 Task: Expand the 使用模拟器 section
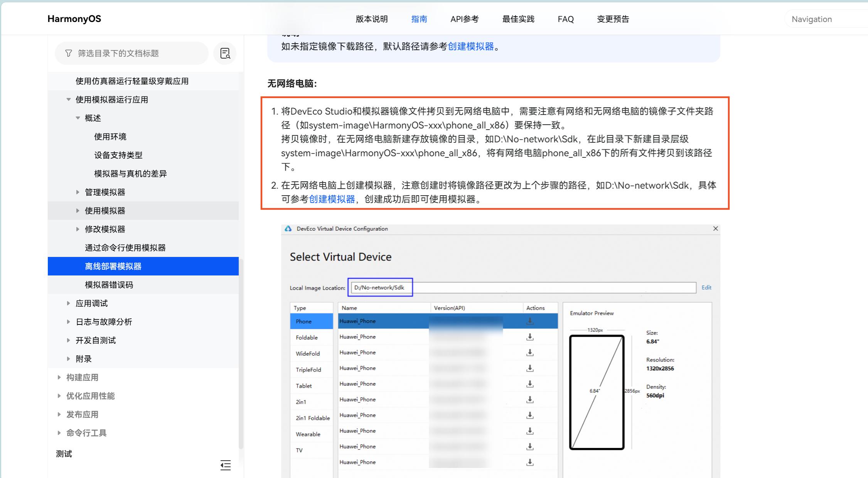pyautogui.click(x=78, y=210)
